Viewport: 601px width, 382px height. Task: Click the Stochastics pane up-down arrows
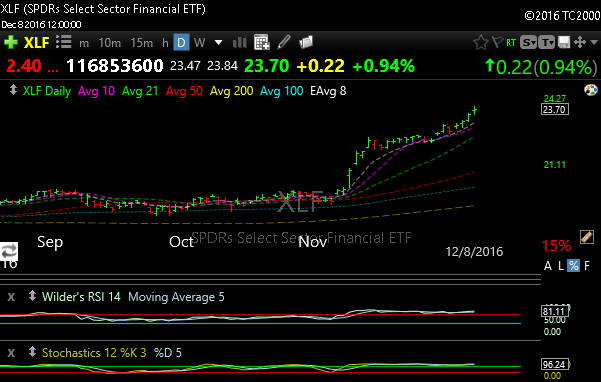pos(32,352)
